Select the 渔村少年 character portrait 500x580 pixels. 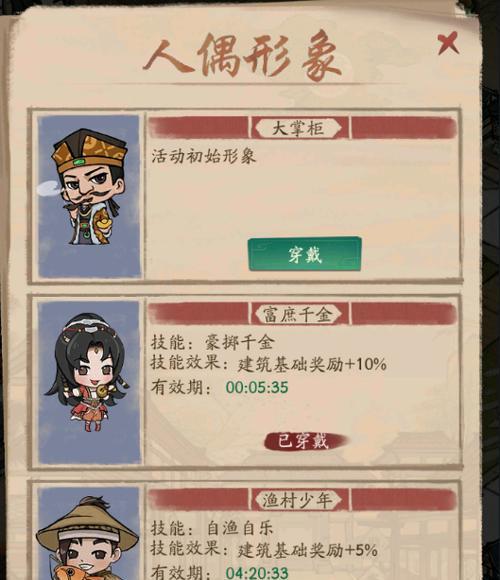(89, 534)
